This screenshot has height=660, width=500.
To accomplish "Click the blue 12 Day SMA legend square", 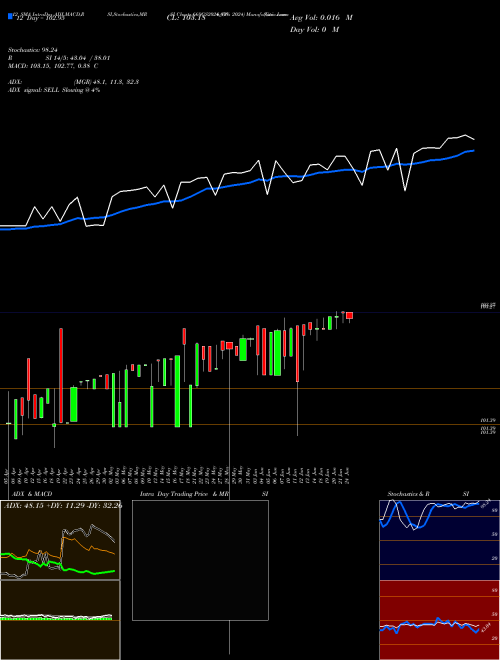I will click(10, 16).
